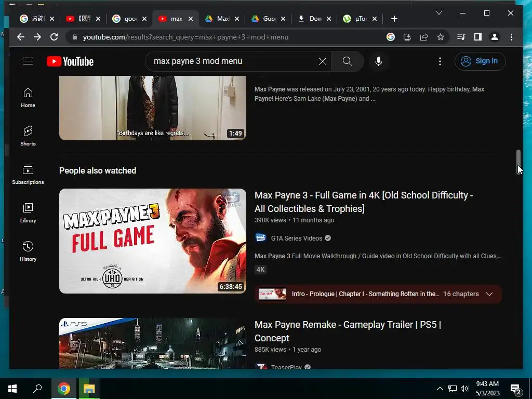Click the Chrome taskbar icon
The image size is (532, 399).
click(x=64, y=389)
